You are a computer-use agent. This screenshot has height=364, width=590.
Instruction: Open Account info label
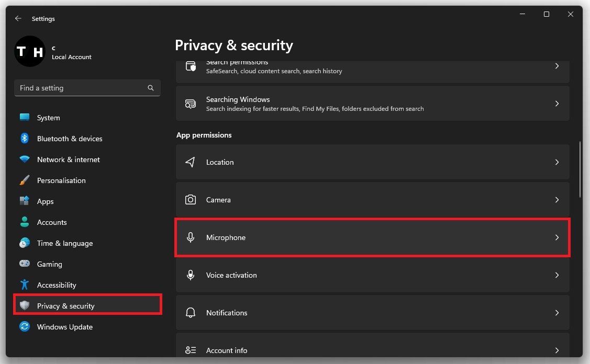[x=227, y=350]
